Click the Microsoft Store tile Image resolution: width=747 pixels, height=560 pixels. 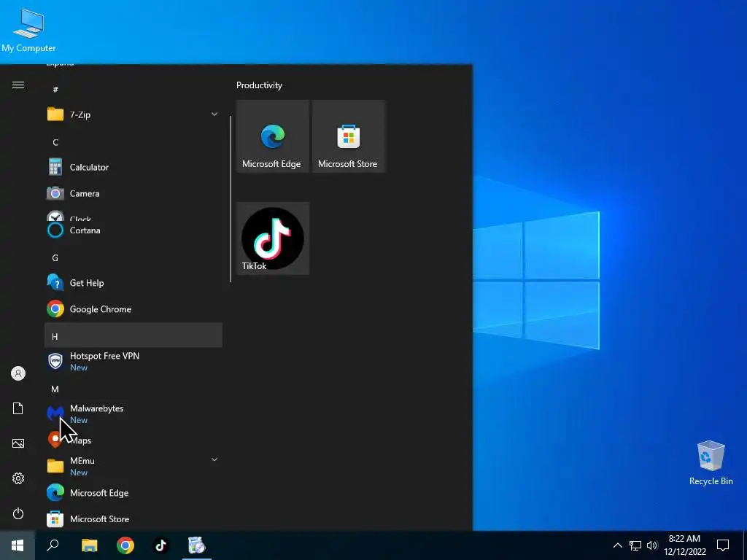pos(348,136)
